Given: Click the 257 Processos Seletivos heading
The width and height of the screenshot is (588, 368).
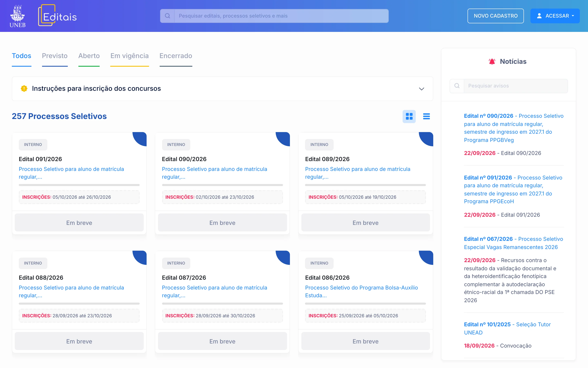Looking at the screenshot, I should click(59, 116).
